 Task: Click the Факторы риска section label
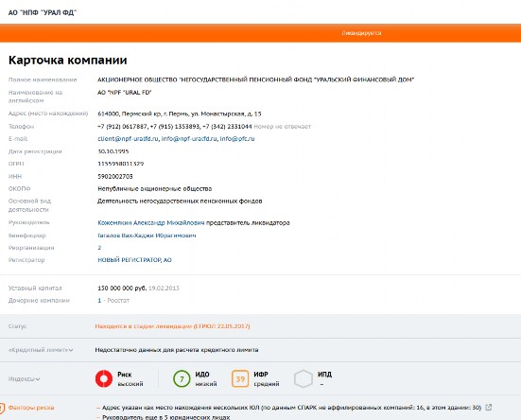(x=31, y=408)
